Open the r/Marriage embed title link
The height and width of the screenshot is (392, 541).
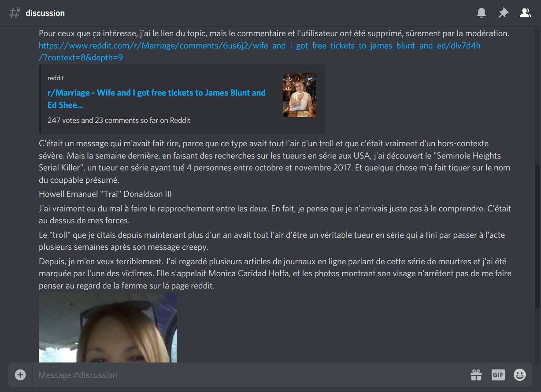(156, 99)
